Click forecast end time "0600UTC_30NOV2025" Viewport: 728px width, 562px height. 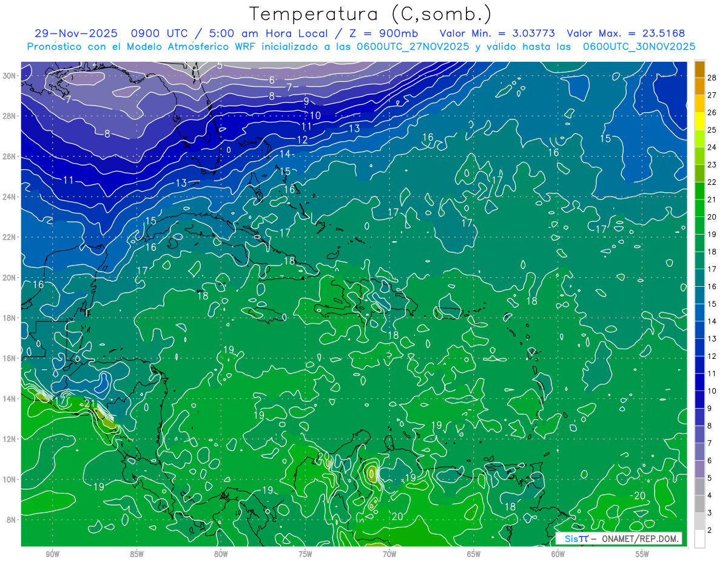pos(639,46)
